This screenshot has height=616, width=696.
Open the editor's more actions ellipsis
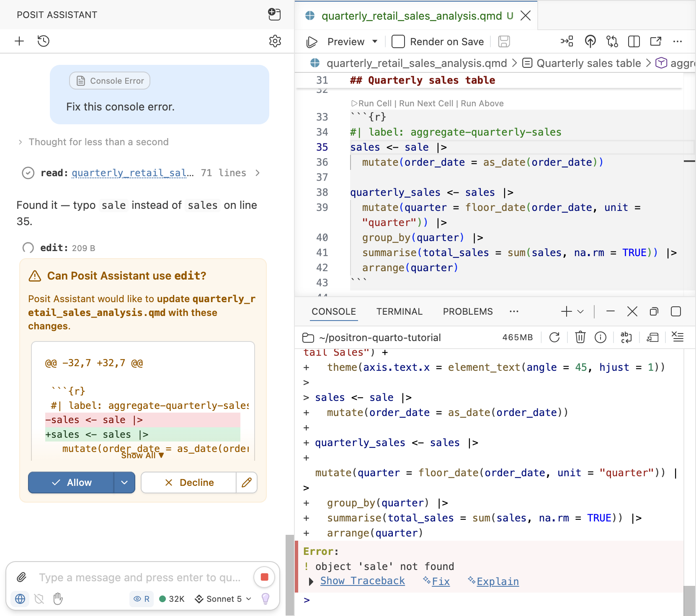[x=677, y=41]
